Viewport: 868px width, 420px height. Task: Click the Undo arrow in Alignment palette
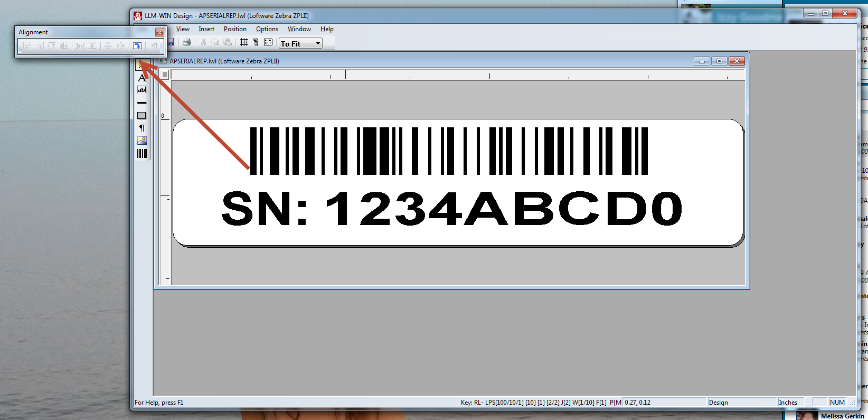[154, 46]
